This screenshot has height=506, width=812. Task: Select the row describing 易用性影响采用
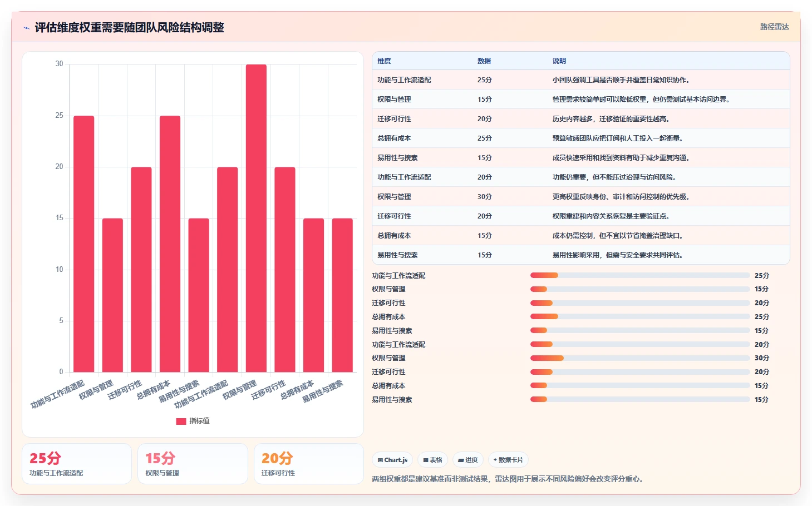[581, 255]
